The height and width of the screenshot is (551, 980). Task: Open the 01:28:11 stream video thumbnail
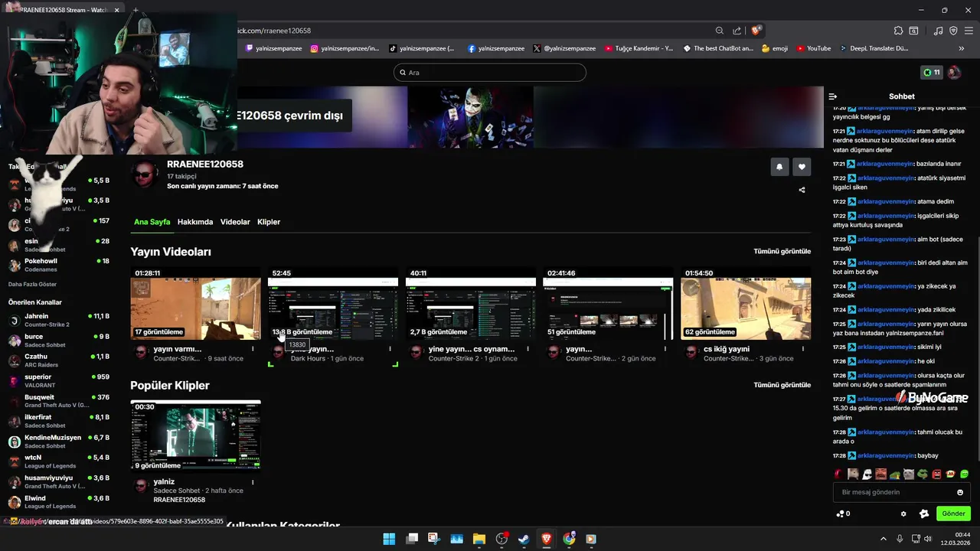(x=195, y=304)
